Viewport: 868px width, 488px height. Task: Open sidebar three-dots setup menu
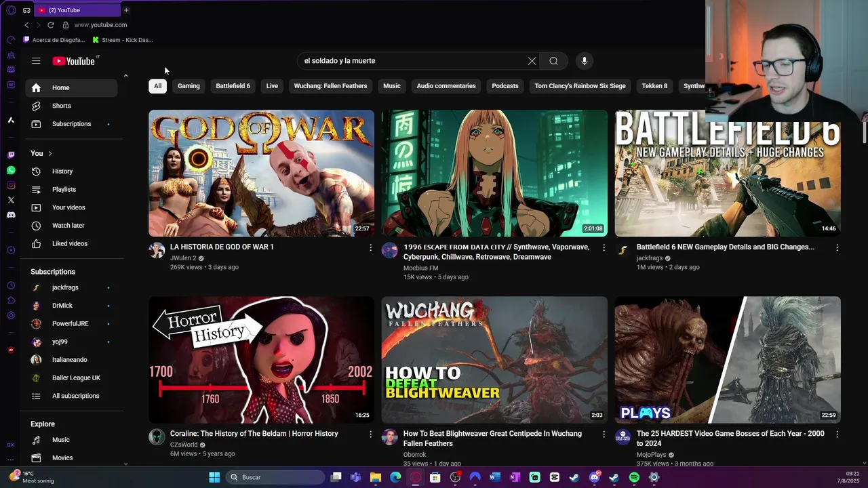tap(11, 459)
